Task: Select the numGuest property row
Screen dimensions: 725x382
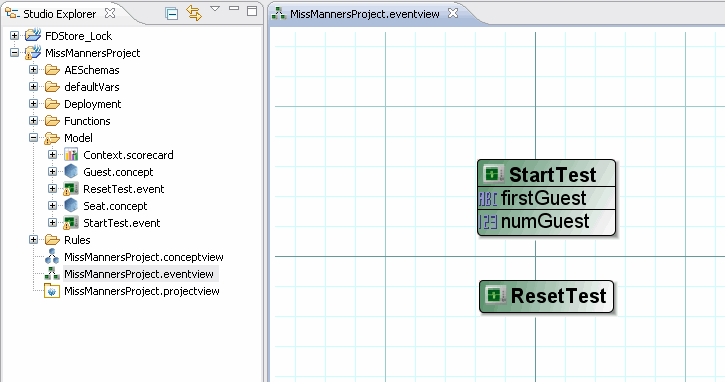Action: (547, 222)
